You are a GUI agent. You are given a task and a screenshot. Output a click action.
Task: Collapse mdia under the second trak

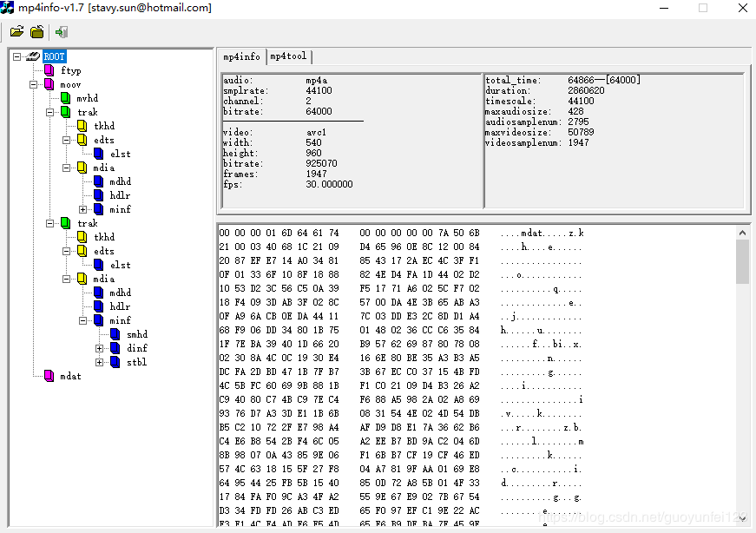(x=66, y=279)
